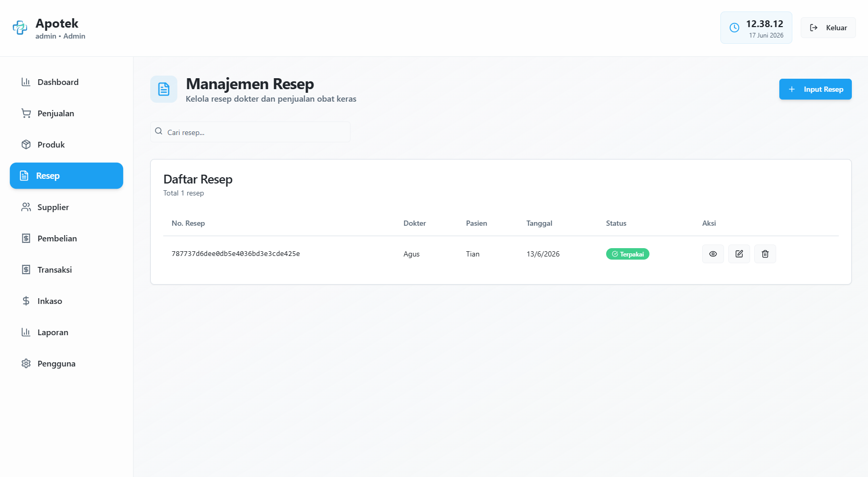Viewport: 868px width, 477px height.
Task: Click the 17 Juni 2026 date label
Action: [x=766, y=35]
